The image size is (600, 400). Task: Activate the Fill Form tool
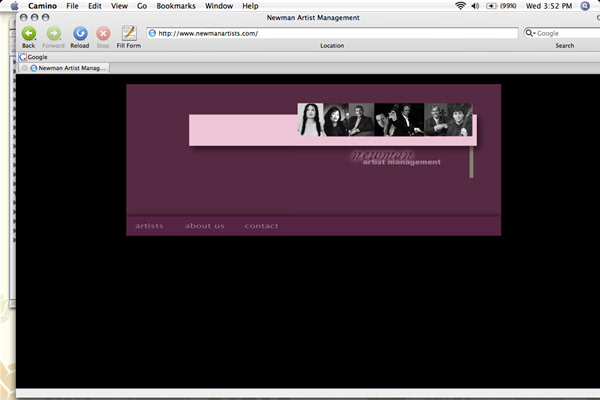point(129,33)
